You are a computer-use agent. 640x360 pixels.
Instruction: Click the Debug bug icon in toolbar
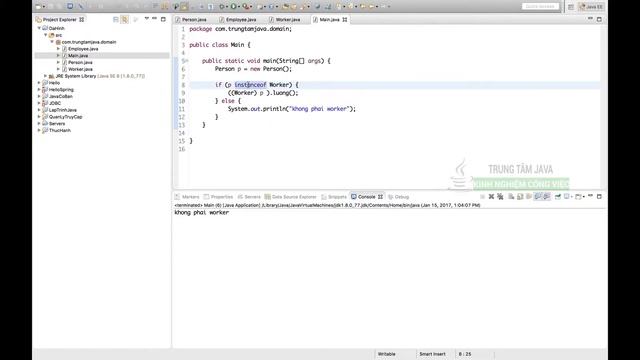coord(221,7)
